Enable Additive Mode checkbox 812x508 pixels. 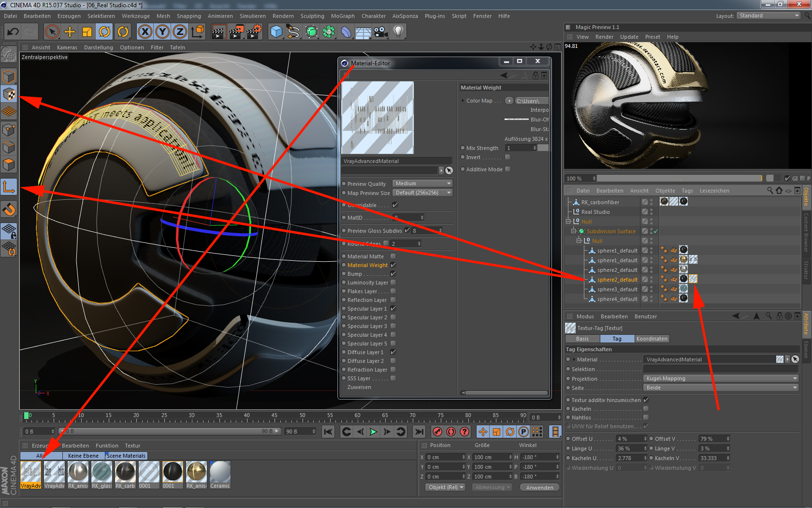(507, 169)
